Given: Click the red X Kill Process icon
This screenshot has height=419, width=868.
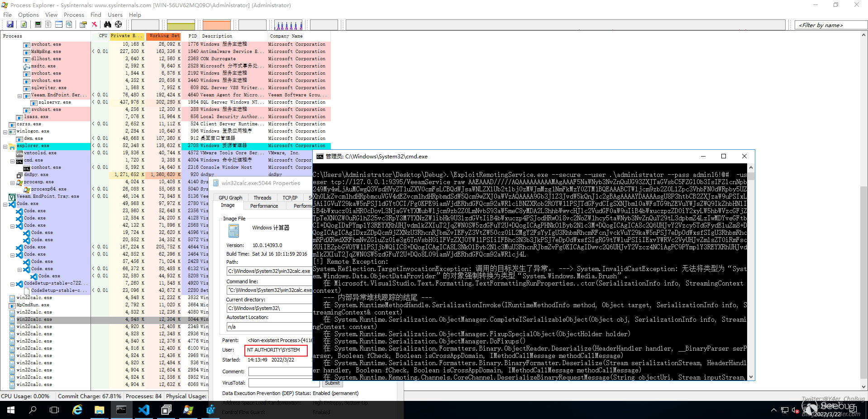Looking at the screenshot, I should click(x=94, y=24).
